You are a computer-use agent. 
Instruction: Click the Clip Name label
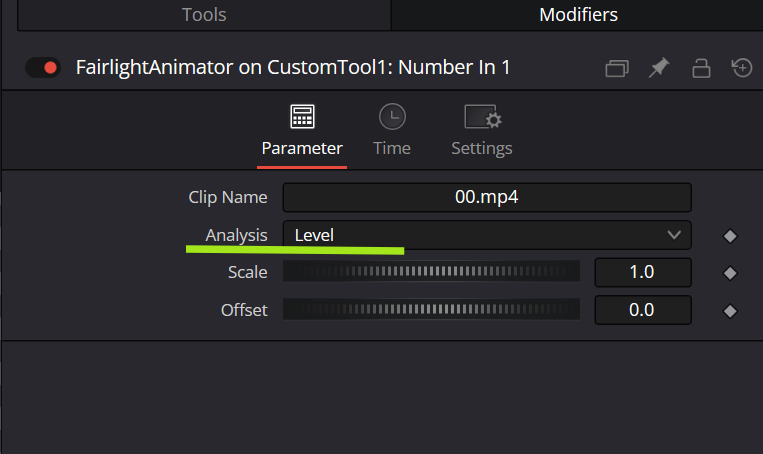pyautogui.click(x=228, y=197)
